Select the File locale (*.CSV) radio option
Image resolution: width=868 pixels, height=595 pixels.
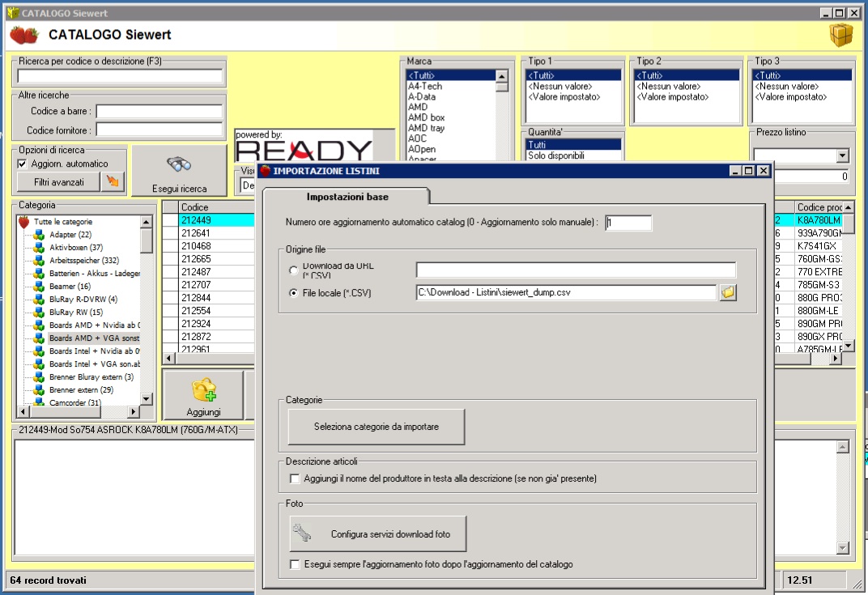pos(293,293)
